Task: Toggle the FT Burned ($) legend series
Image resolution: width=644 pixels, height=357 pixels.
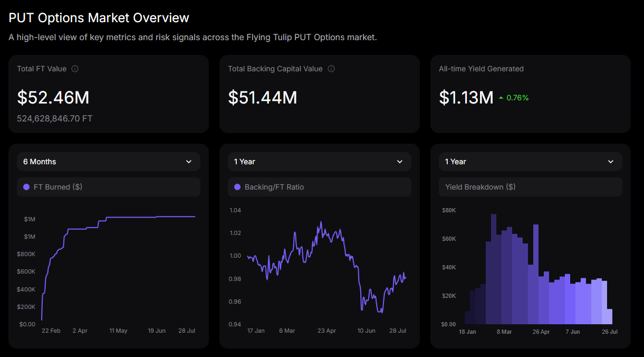Action: (x=109, y=187)
